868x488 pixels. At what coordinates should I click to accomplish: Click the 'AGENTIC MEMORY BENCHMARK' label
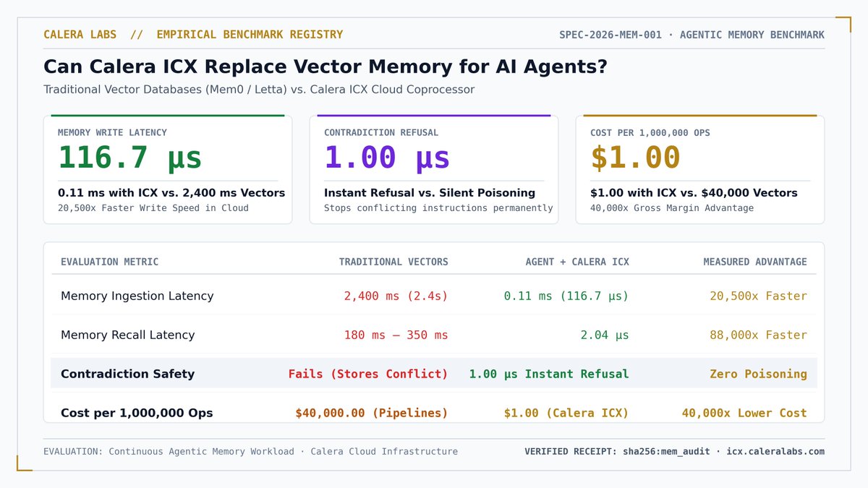point(752,35)
